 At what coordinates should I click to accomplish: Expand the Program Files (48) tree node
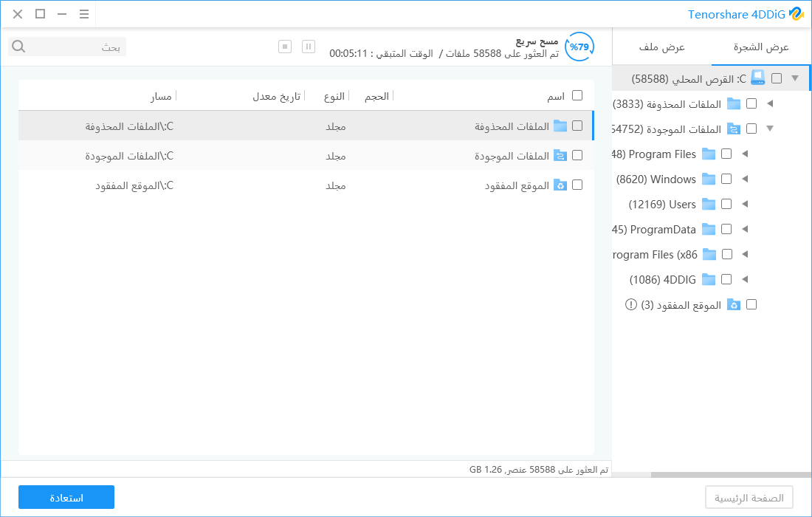click(746, 154)
